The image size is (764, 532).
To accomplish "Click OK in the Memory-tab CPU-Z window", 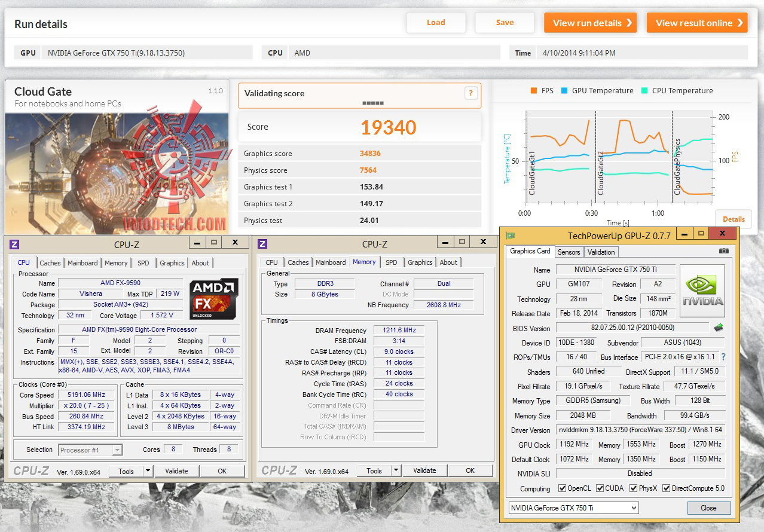I will click(x=470, y=470).
